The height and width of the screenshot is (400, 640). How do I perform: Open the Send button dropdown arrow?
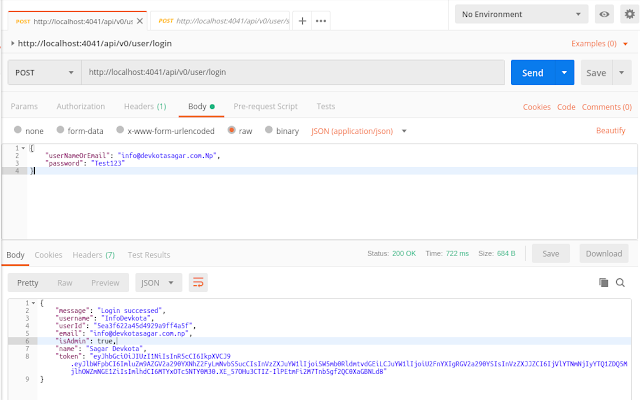tap(564, 73)
